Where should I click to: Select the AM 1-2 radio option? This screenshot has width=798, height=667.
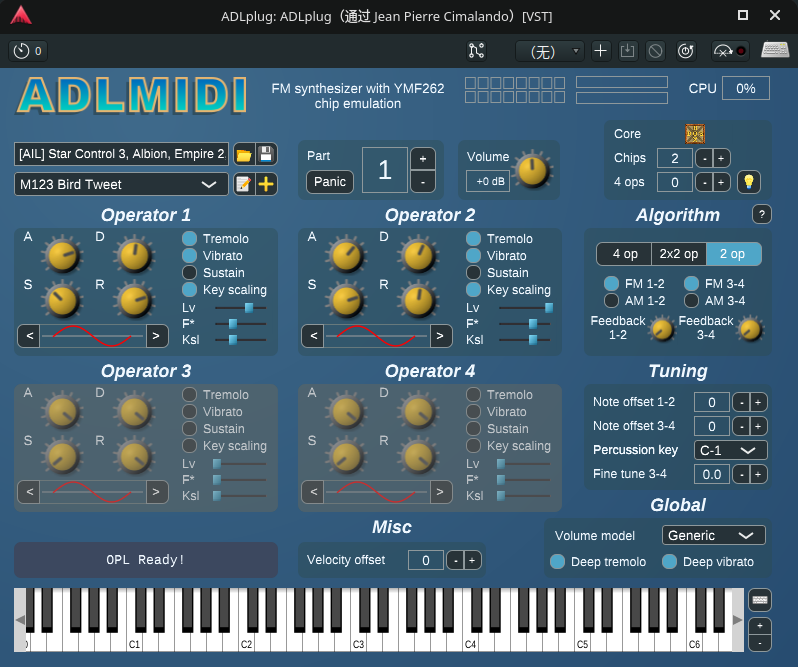pos(611,301)
